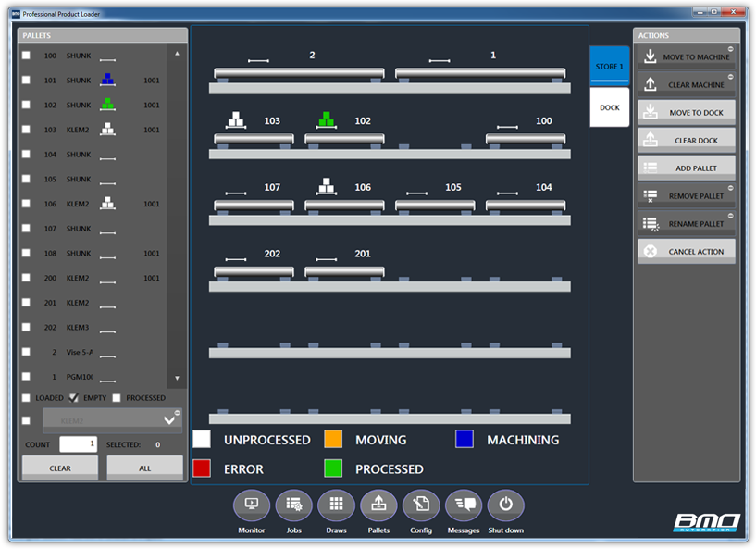Enable the LOADED filter checkbox
The height and width of the screenshot is (549, 756).
point(26,398)
